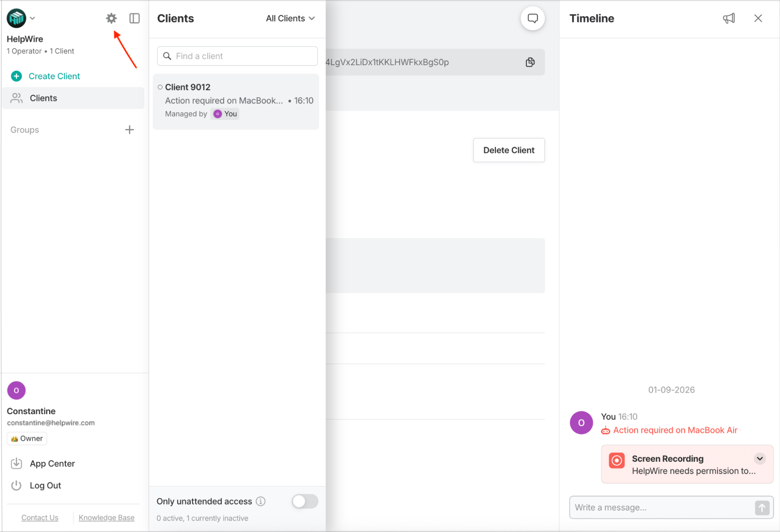Click the Log Out power icon
The image size is (780, 532).
[x=16, y=486]
